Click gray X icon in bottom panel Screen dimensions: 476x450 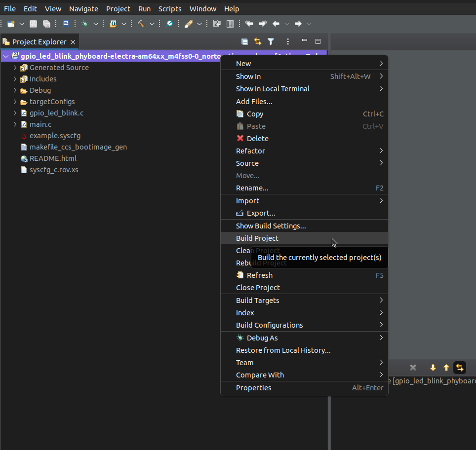(x=413, y=368)
